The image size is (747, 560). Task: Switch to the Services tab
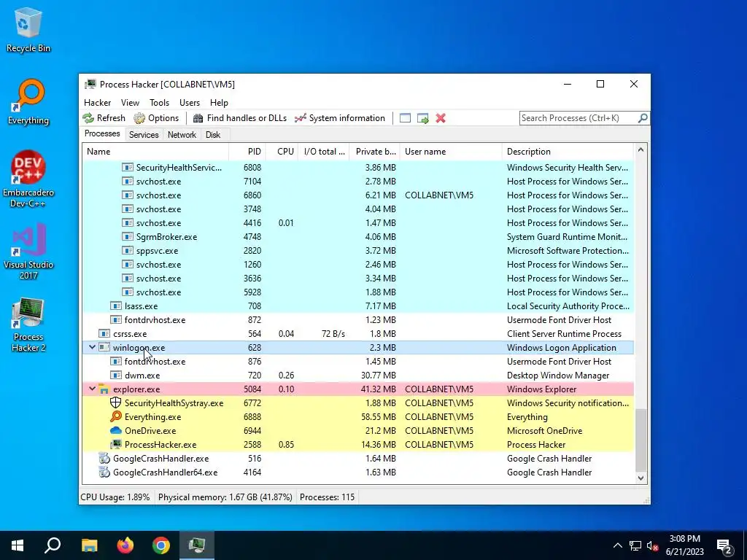(144, 135)
